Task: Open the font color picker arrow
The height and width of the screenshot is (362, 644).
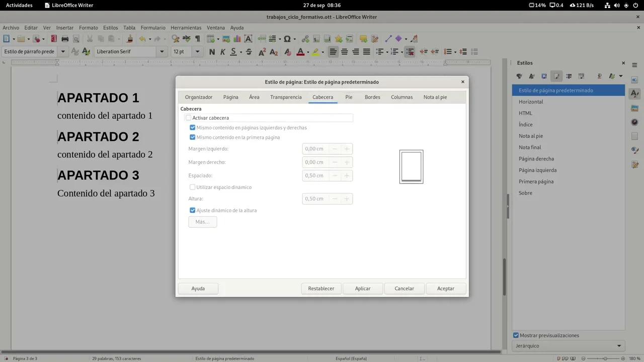Action: 308,51
